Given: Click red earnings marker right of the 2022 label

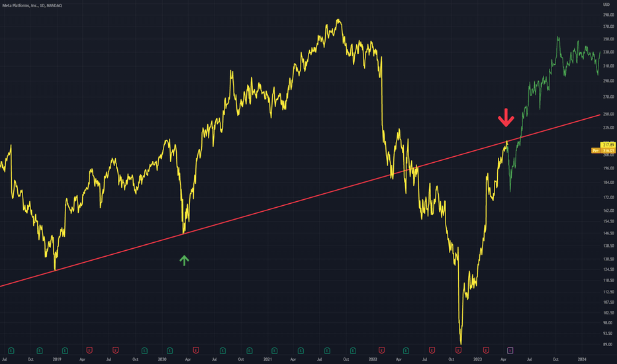Looking at the screenshot, I should point(381,350).
